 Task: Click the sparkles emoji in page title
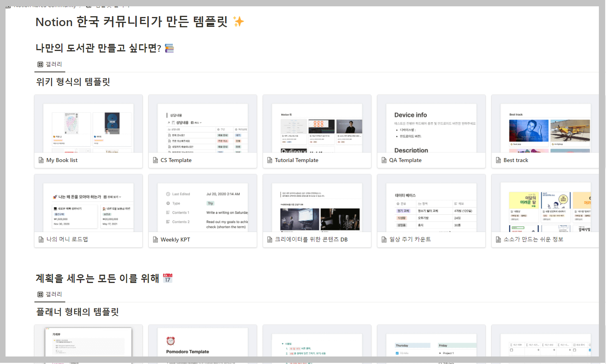[239, 21]
